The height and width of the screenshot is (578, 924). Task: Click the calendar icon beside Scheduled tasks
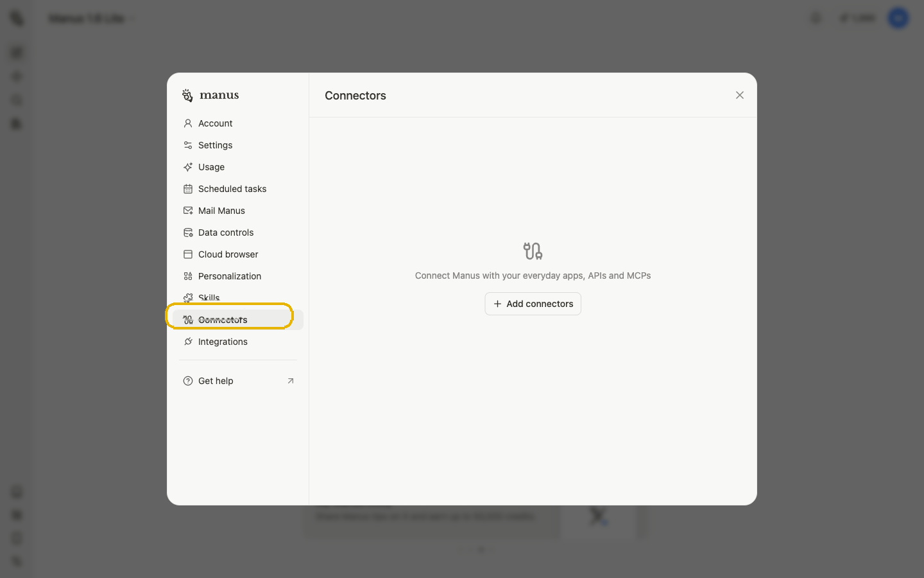click(x=187, y=188)
